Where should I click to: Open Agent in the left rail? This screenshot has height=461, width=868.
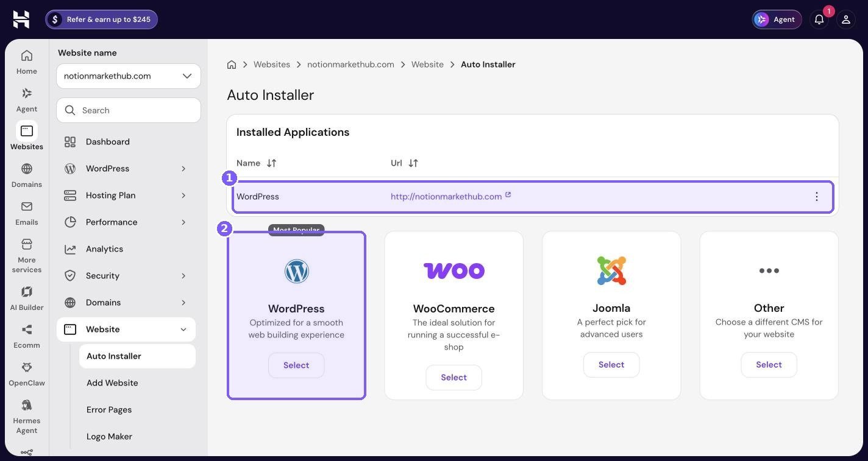pos(27,100)
